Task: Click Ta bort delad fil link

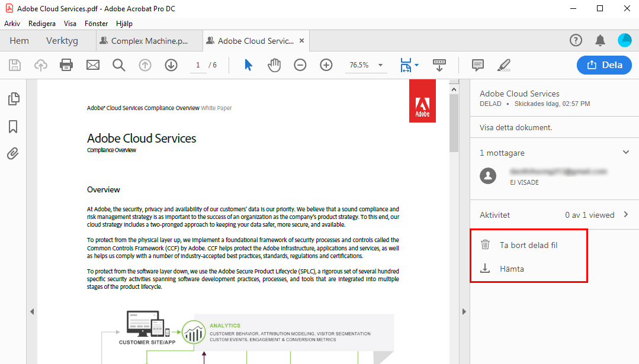Action: coord(529,245)
